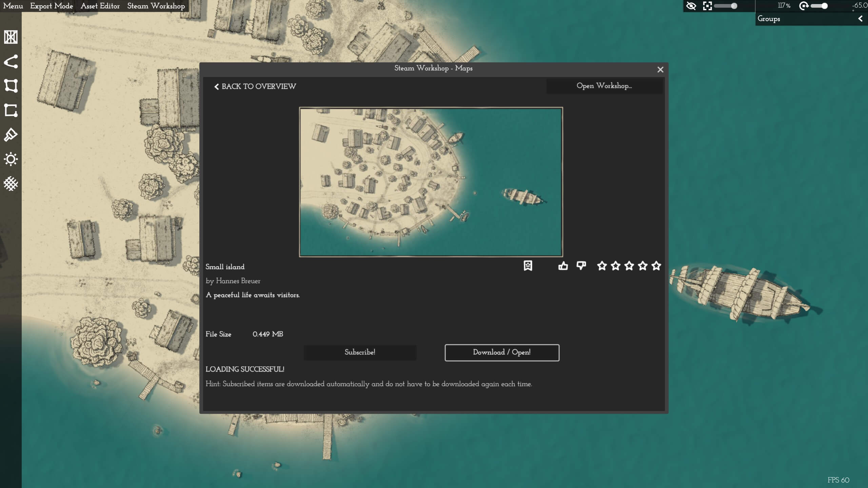Rate Small island three stars
The width and height of the screenshot is (868, 488).
coord(629,266)
